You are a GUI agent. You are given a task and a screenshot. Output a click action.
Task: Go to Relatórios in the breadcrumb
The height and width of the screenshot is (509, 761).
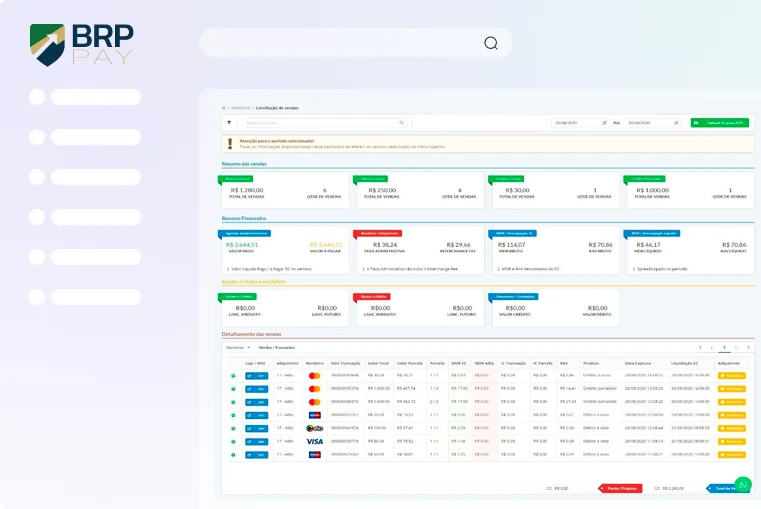pyautogui.click(x=240, y=108)
